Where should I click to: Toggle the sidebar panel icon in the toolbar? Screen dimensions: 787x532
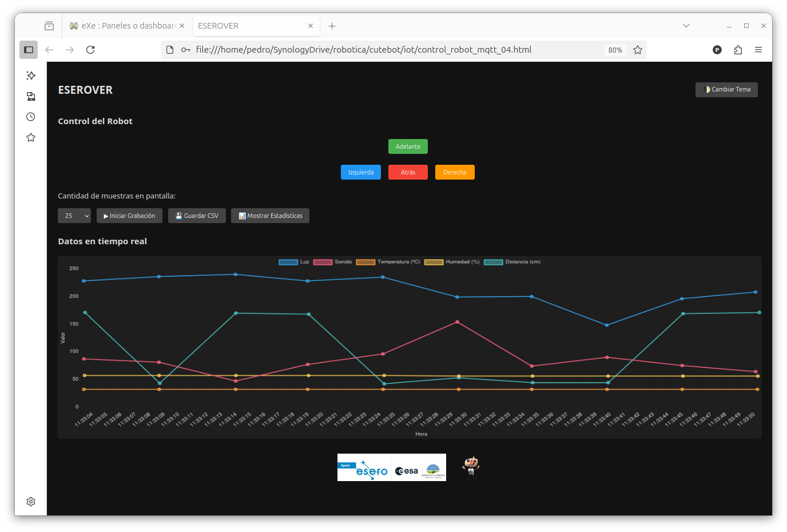point(28,50)
